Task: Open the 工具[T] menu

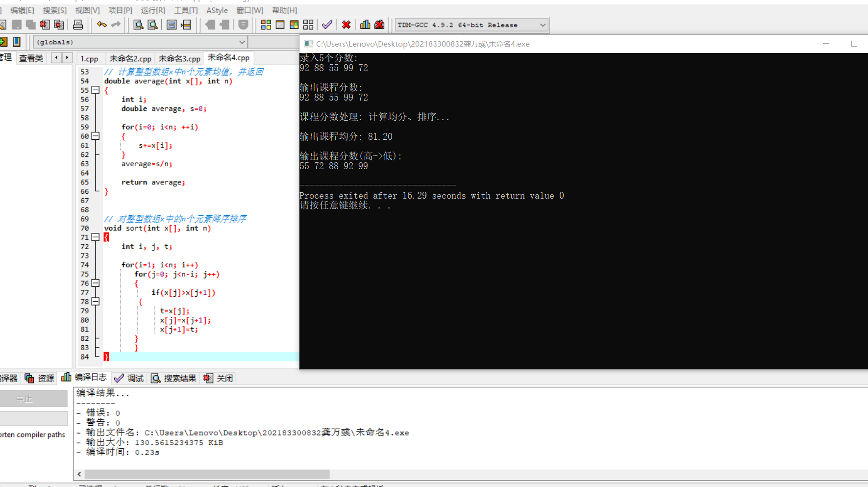Action: (186, 10)
